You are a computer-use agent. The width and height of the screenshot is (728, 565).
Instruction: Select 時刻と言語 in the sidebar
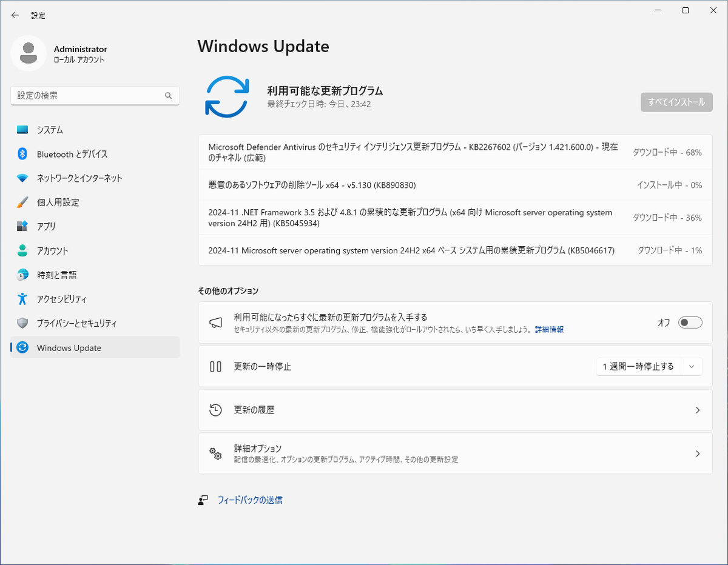(x=95, y=275)
